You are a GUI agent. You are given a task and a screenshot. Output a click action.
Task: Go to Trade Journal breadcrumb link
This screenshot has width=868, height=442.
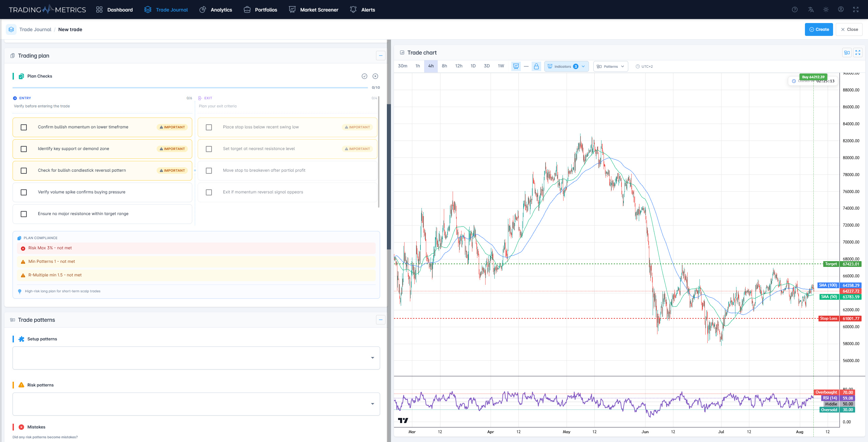click(35, 29)
